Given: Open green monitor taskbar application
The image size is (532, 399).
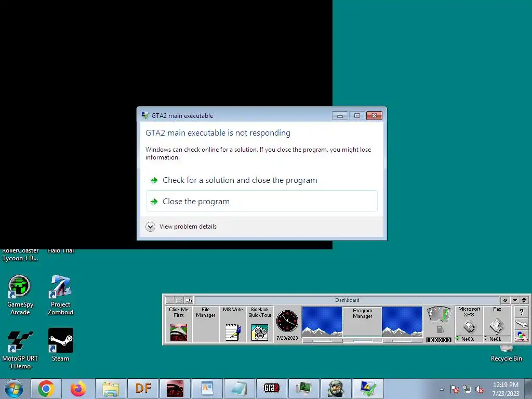Looking at the screenshot, I should (304, 389).
